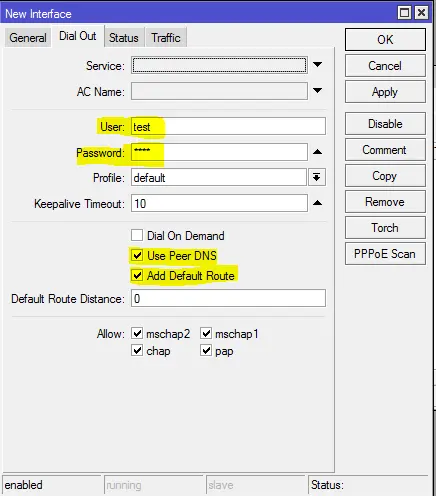Switch to the General tab
The height and width of the screenshot is (496, 436).
coord(28,38)
